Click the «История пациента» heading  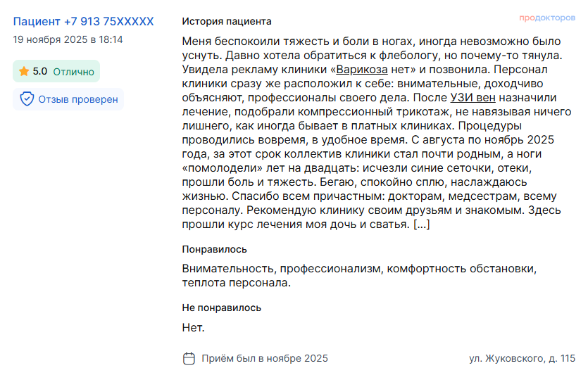[226, 22]
